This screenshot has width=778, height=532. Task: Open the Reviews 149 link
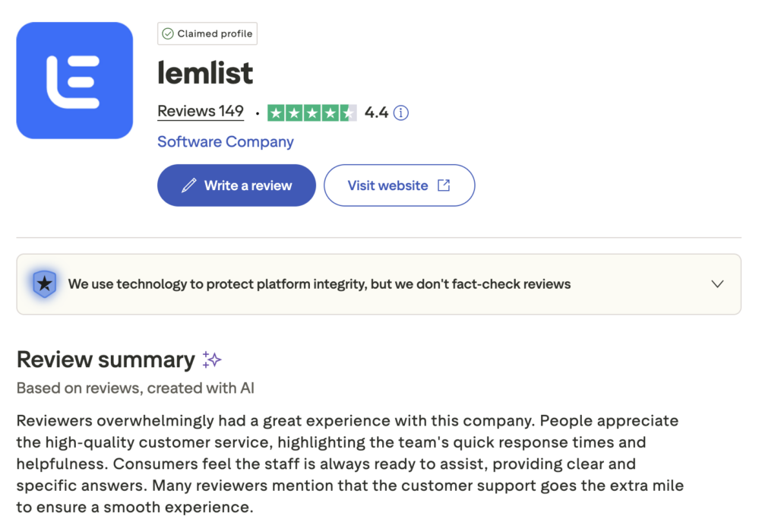[201, 112]
